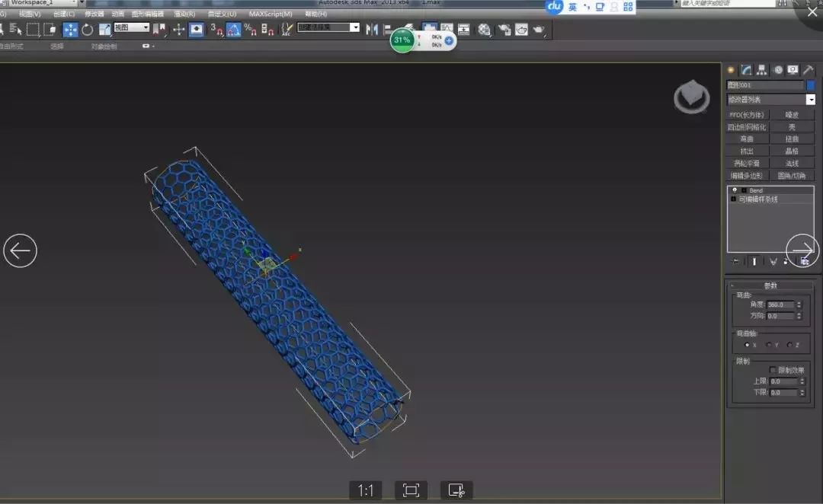Open the Utilities hammer panel tab
The width and height of the screenshot is (823, 504).
pos(809,70)
